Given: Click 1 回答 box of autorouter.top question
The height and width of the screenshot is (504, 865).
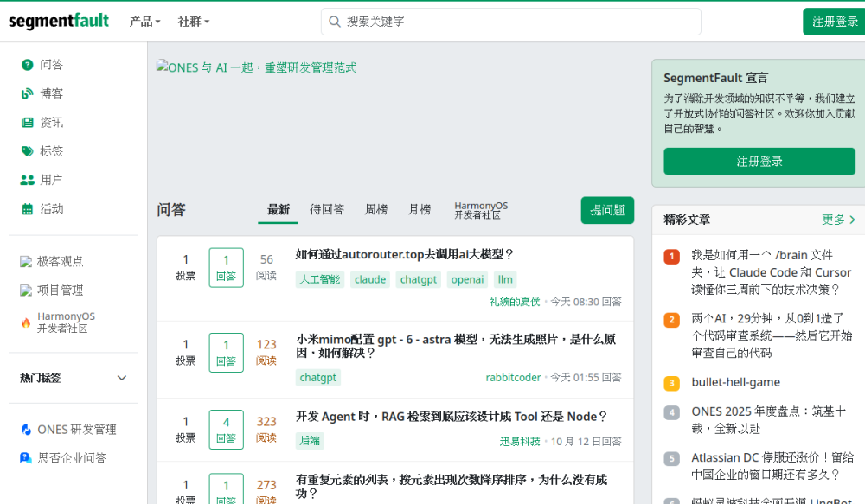Looking at the screenshot, I should (x=226, y=267).
